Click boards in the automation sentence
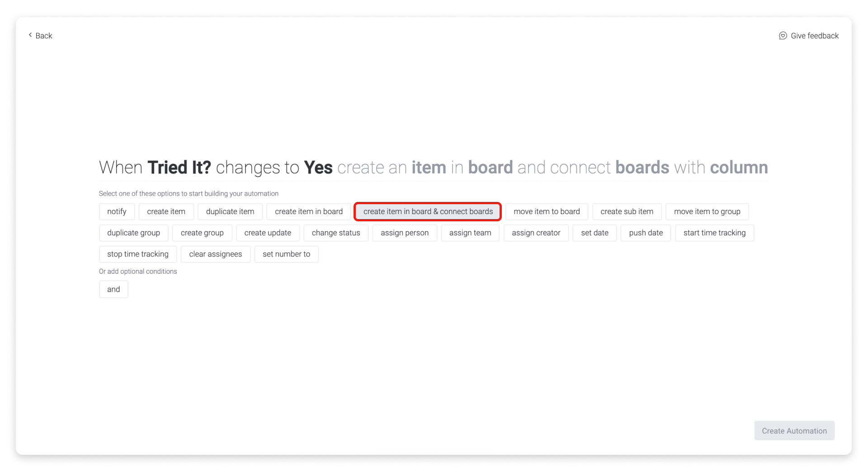The image size is (868, 472). point(642,167)
